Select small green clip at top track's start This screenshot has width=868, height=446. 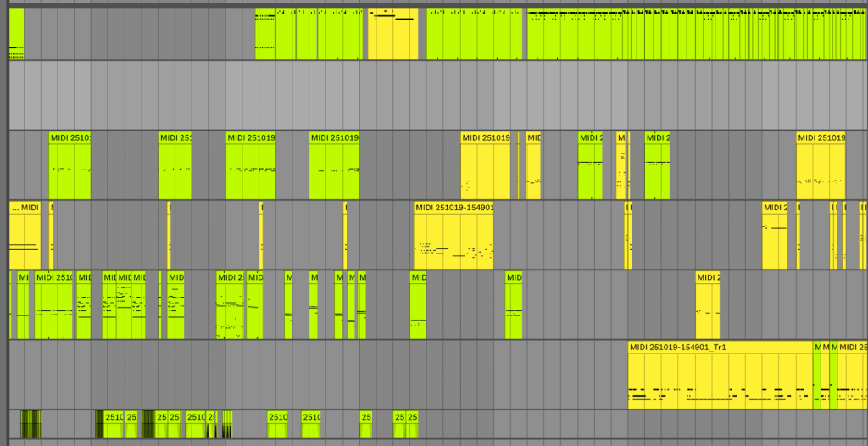(15, 36)
